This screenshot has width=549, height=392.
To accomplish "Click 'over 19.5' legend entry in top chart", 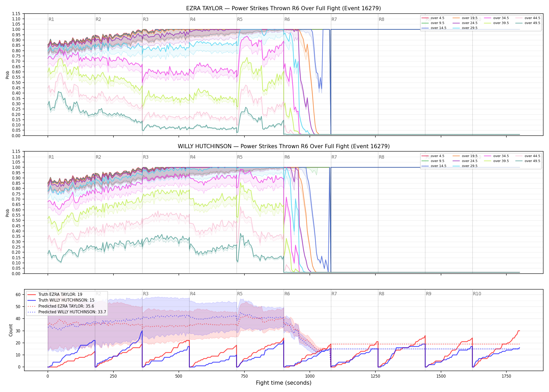I will click(x=465, y=18).
